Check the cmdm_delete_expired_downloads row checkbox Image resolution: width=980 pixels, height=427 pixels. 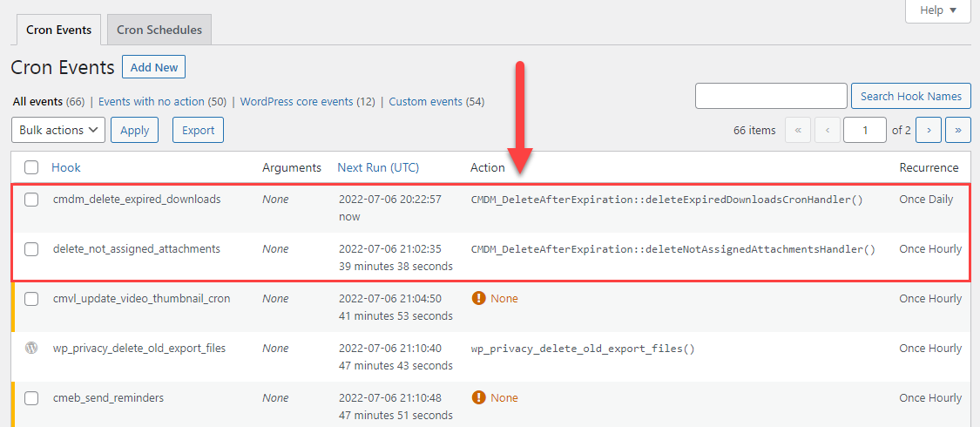31,200
